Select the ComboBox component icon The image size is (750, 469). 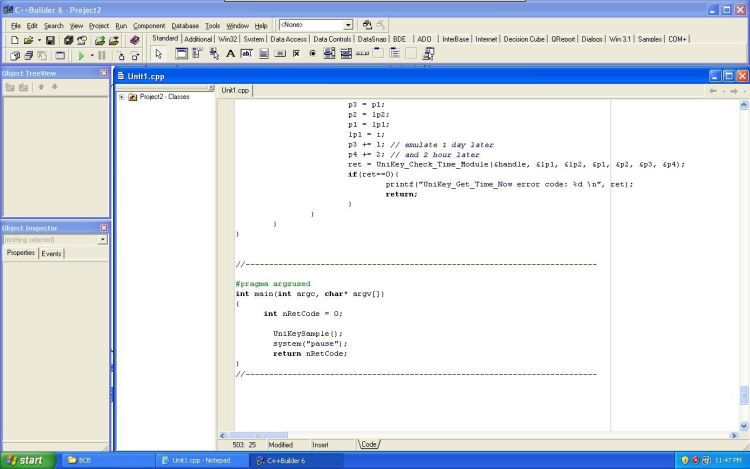346,54
